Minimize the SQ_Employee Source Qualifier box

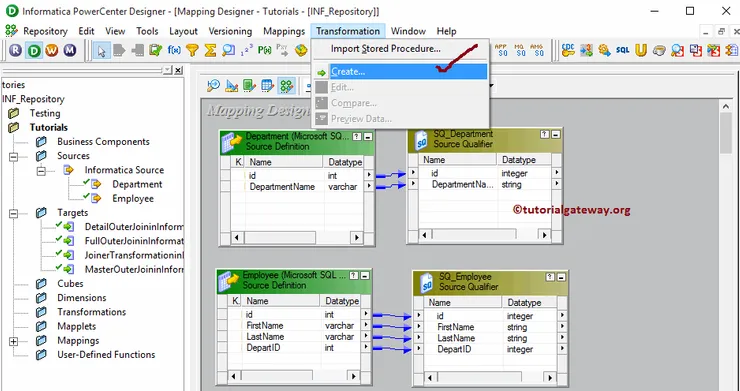(x=561, y=277)
